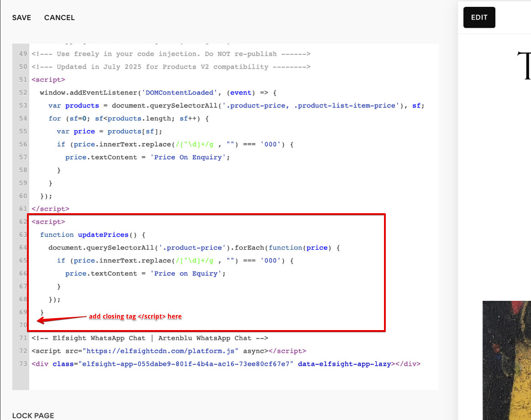
Task: Click the data-elfsight-app-lazy attribute
Action: pyautogui.click(x=344, y=364)
